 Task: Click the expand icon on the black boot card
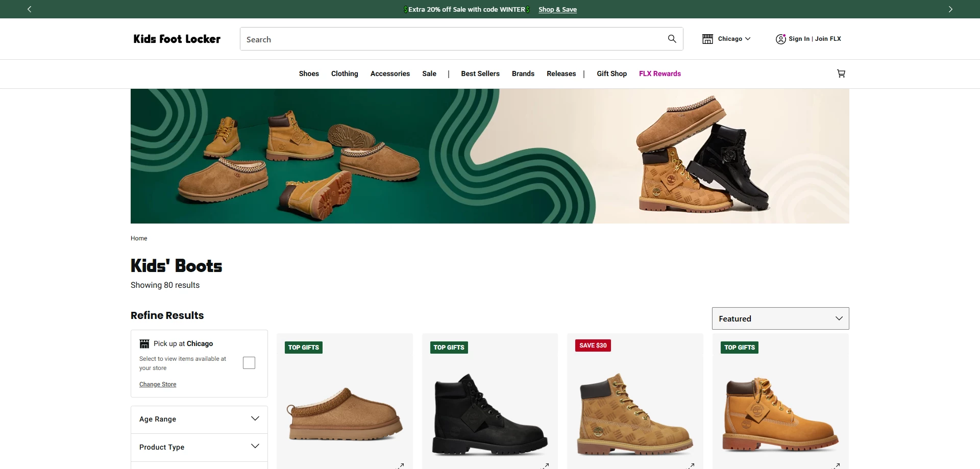(546, 465)
